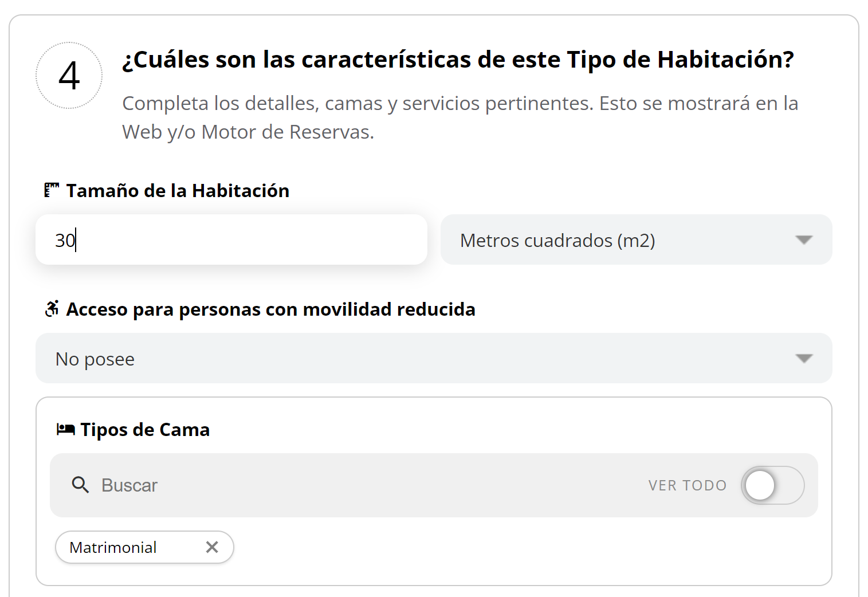This screenshot has width=868, height=597.
Task: Select the Tipos de Cama section header
Action: (144, 429)
